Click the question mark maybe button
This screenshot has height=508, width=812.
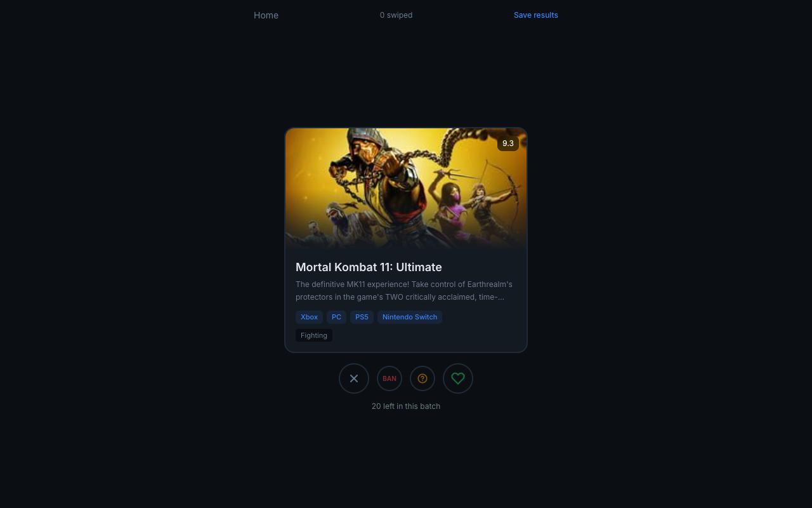pyautogui.click(x=422, y=378)
